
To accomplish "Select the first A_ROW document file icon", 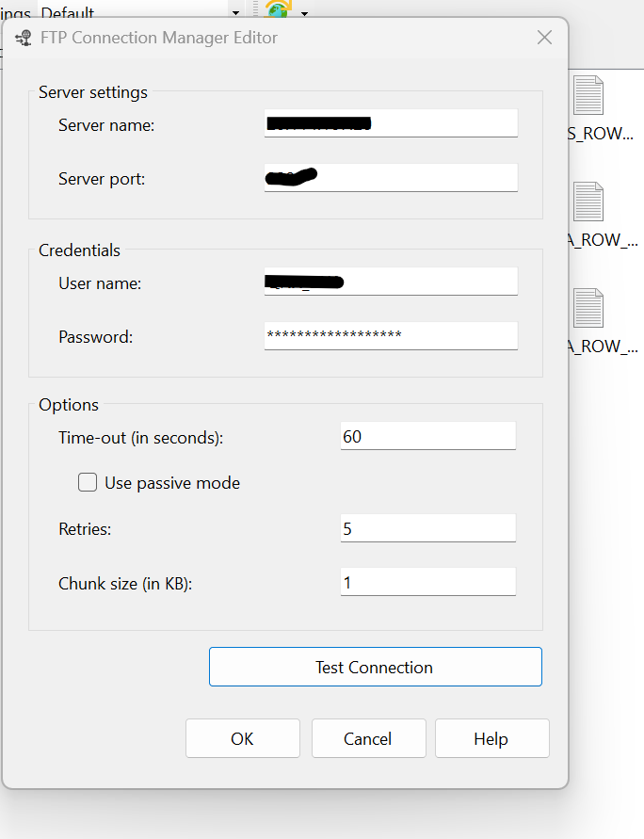I will tap(588, 202).
